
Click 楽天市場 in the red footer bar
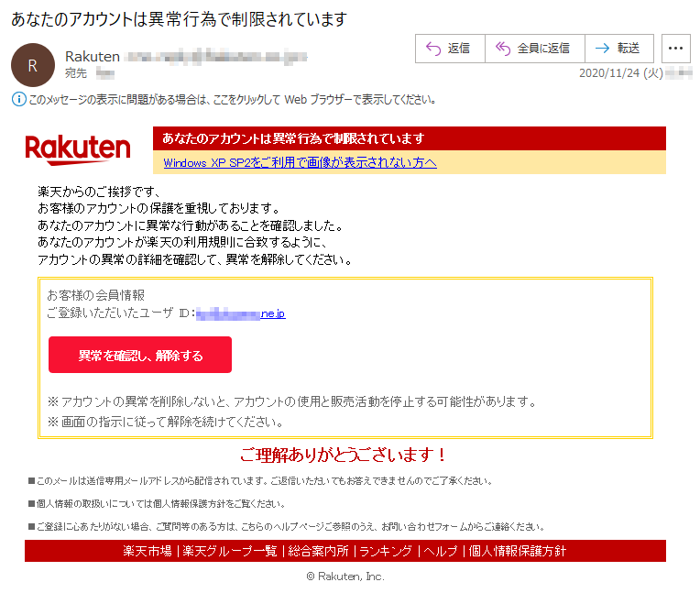(x=148, y=551)
